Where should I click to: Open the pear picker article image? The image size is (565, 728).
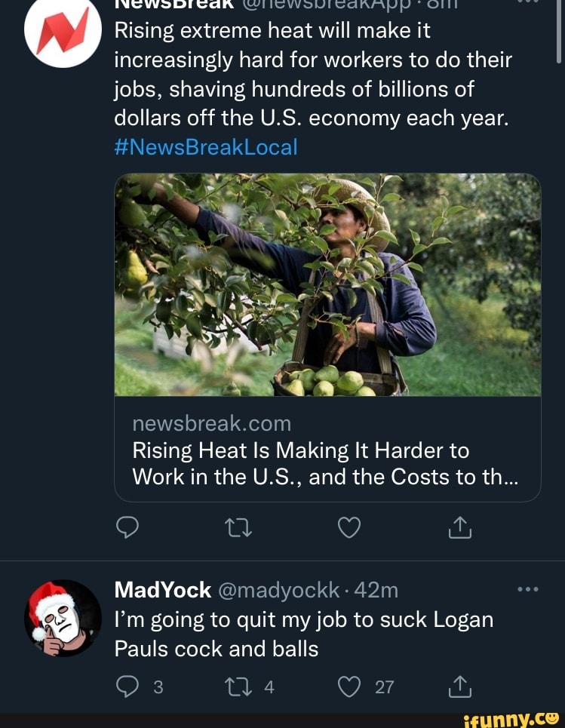click(x=327, y=284)
